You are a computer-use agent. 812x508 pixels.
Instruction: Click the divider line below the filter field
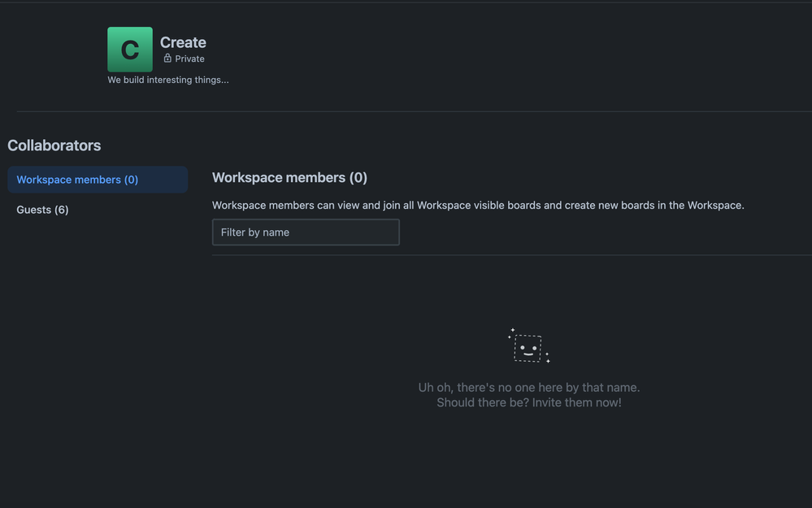point(511,254)
